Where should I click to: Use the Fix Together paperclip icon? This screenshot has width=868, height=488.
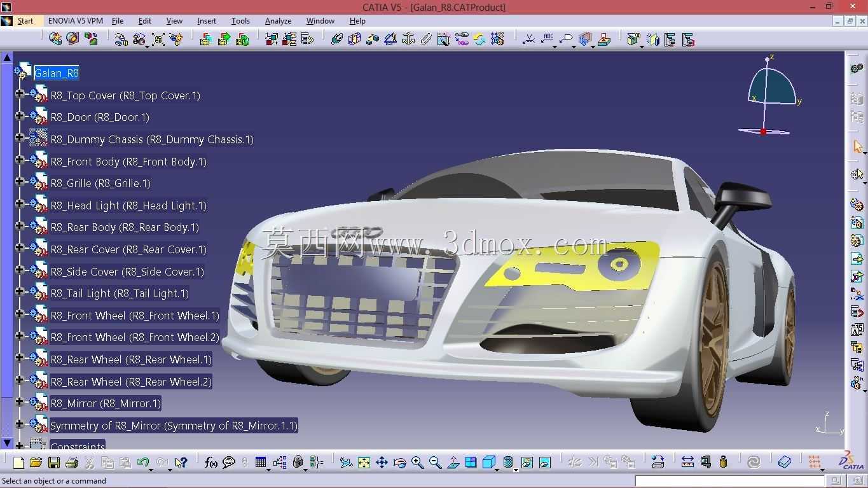pos(426,39)
